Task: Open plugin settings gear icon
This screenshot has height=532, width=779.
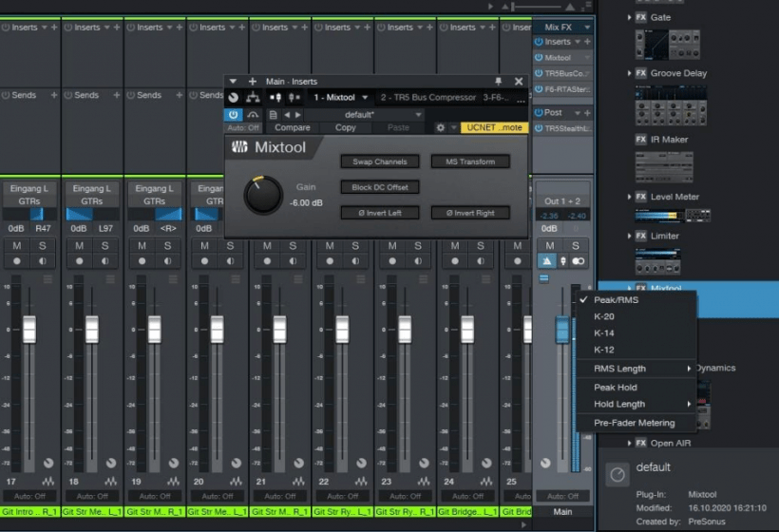Action: coord(440,127)
